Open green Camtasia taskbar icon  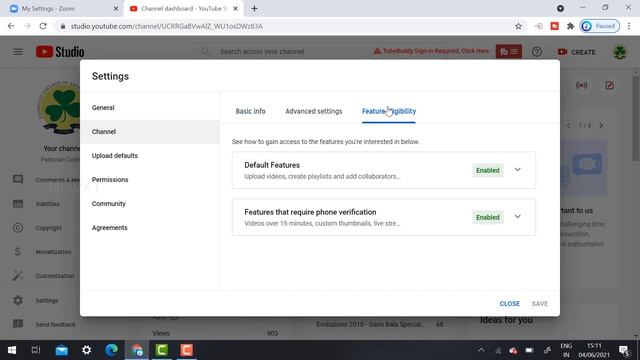click(x=162, y=350)
